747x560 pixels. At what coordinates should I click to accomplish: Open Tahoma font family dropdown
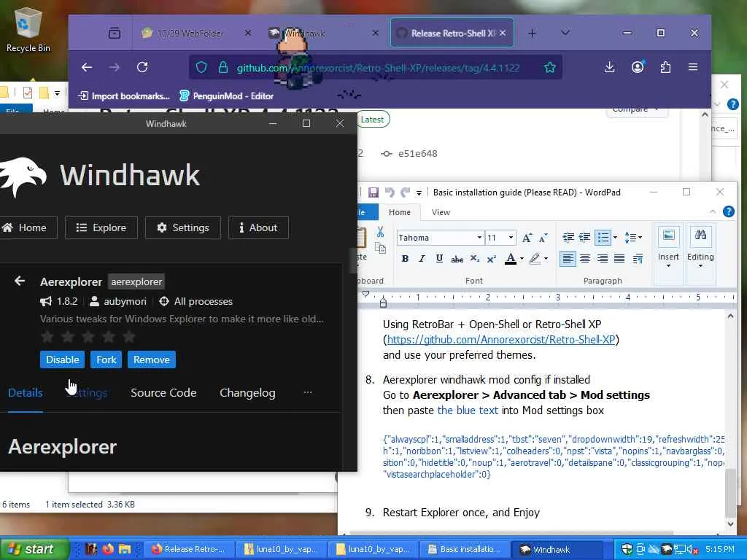pos(479,237)
